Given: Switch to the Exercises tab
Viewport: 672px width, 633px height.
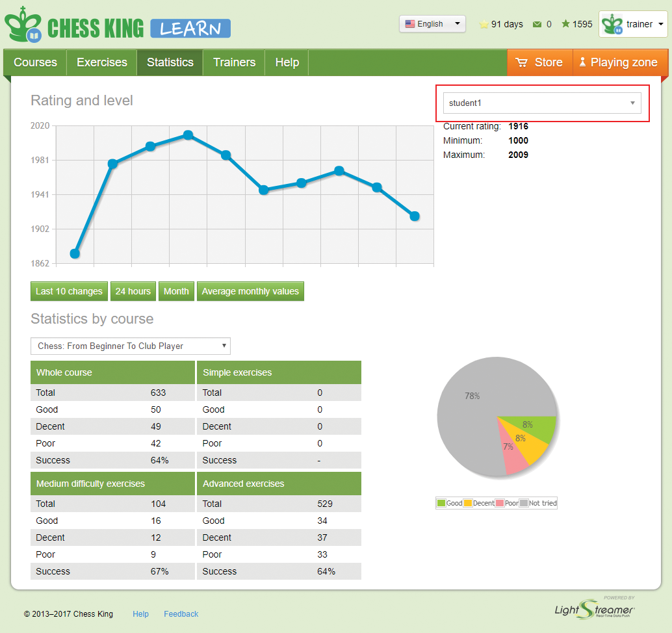Looking at the screenshot, I should pyautogui.click(x=102, y=62).
